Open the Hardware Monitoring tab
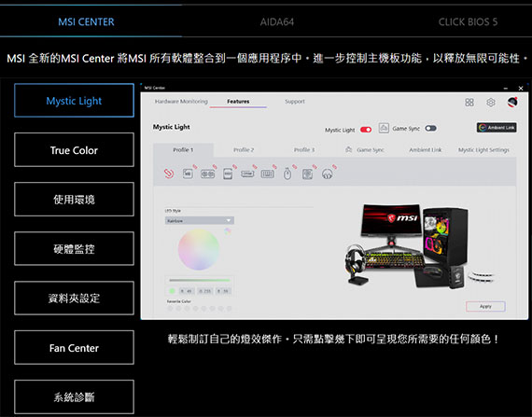Viewport: 532px width, 417px height. point(181,102)
